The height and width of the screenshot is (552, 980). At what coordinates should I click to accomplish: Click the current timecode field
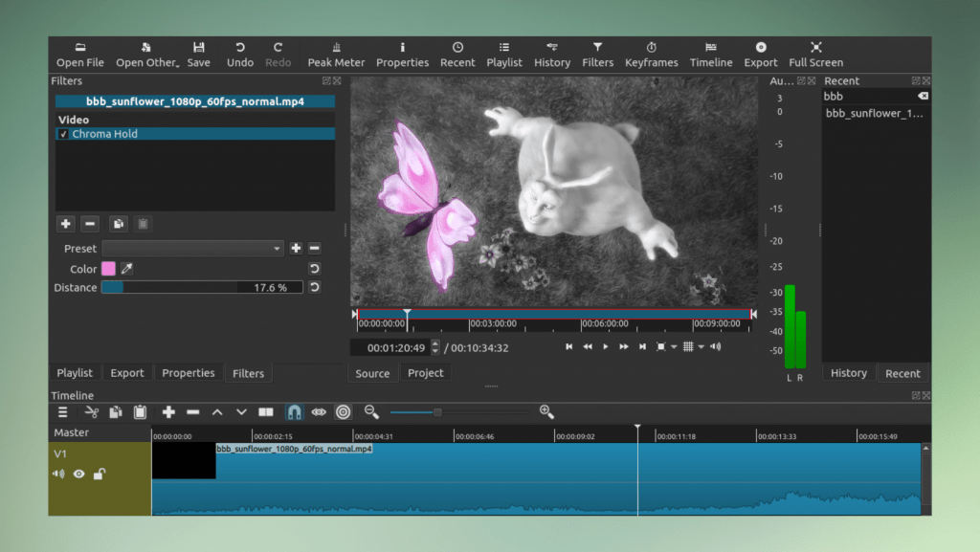391,348
